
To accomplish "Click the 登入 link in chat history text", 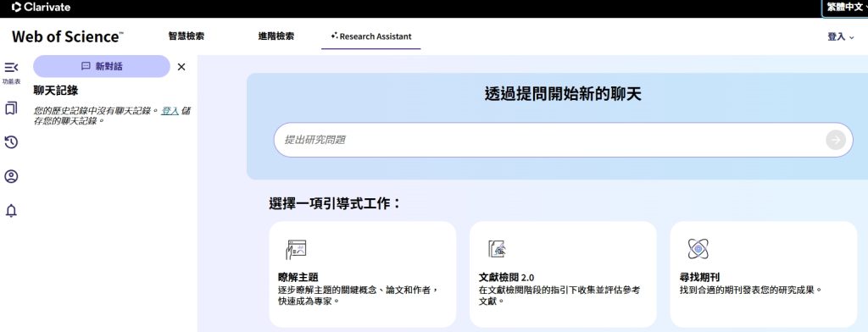I will pyautogui.click(x=170, y=111).
